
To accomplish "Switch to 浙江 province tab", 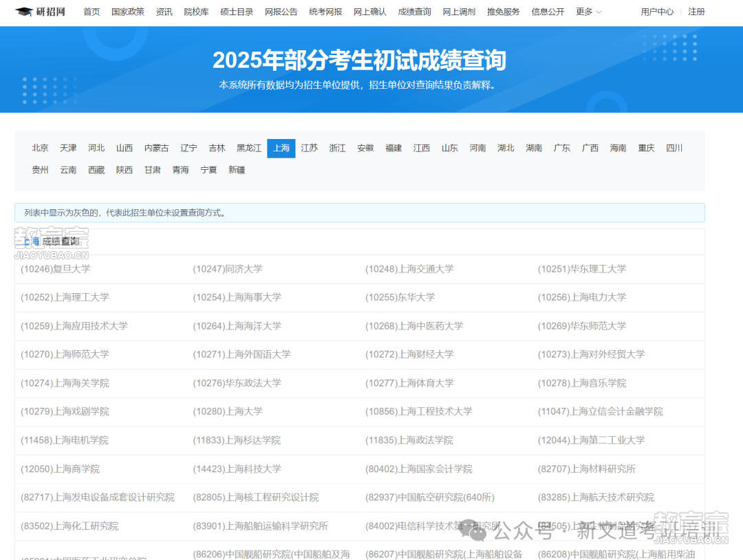I will point(337,148).
